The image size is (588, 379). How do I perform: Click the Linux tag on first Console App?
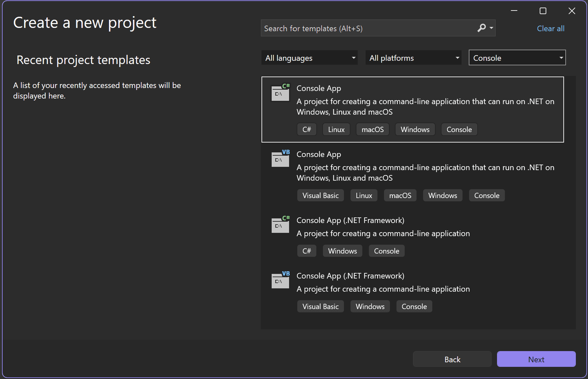pos(336,129)
